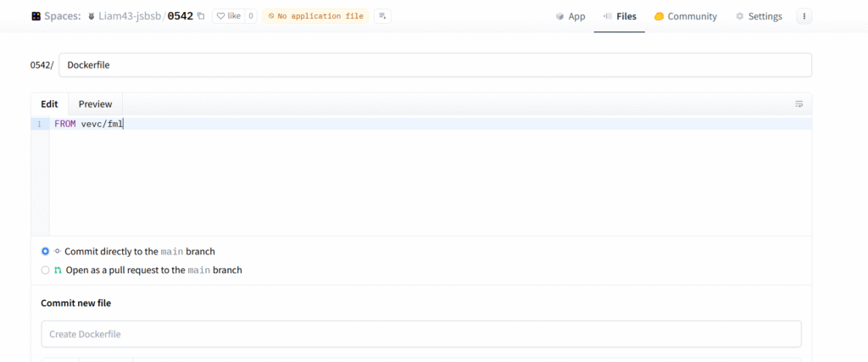Screen dimensions: 868x362
Task: Click the Liam43-jsbsb owner link
Action: pyautogui.click(x=130, y=16)
